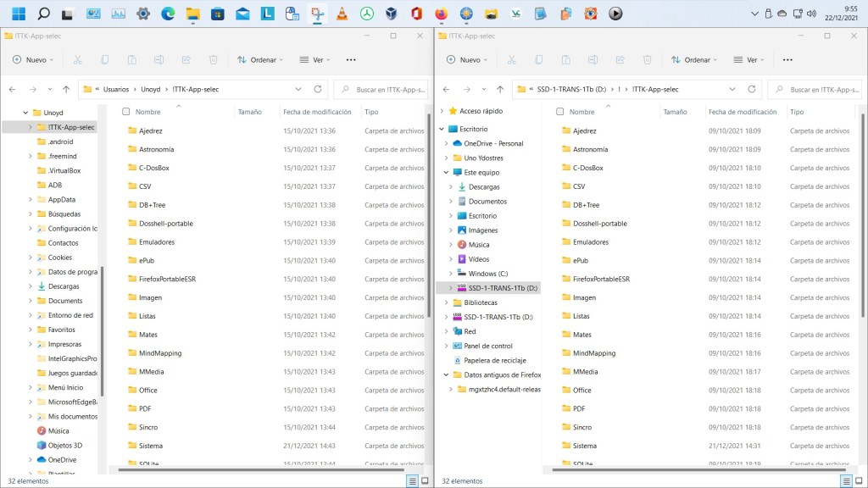This screenshot has width=868, height=488.
Task: Click the Cut icon in left window toolbar
Action: click(x=78, y=60)
